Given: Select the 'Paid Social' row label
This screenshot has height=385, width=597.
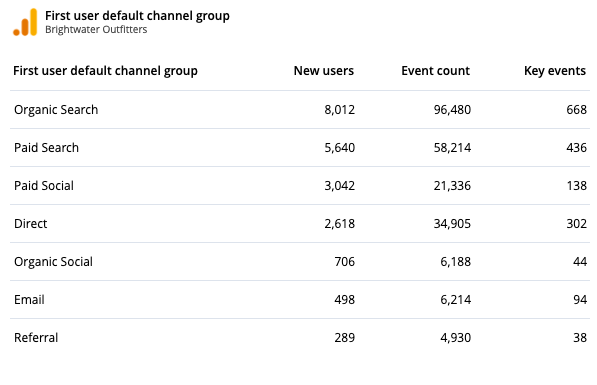Looking at the screenshot, I should click(44, 186).
